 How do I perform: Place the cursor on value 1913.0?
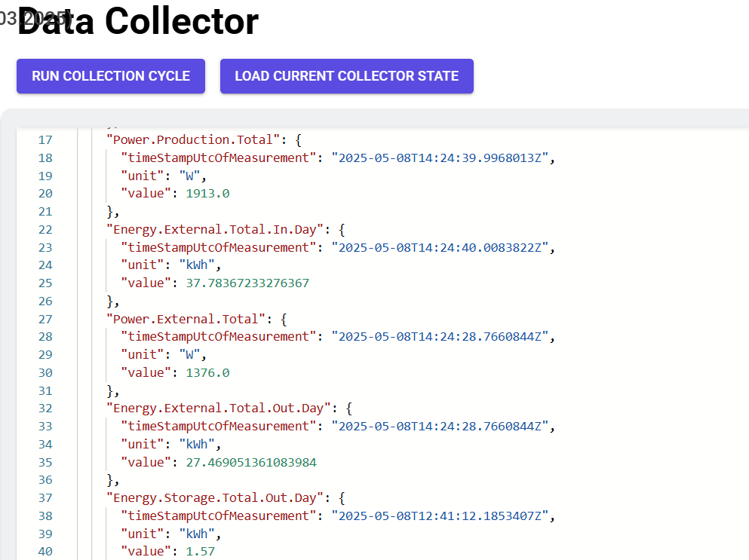point(208,193)
